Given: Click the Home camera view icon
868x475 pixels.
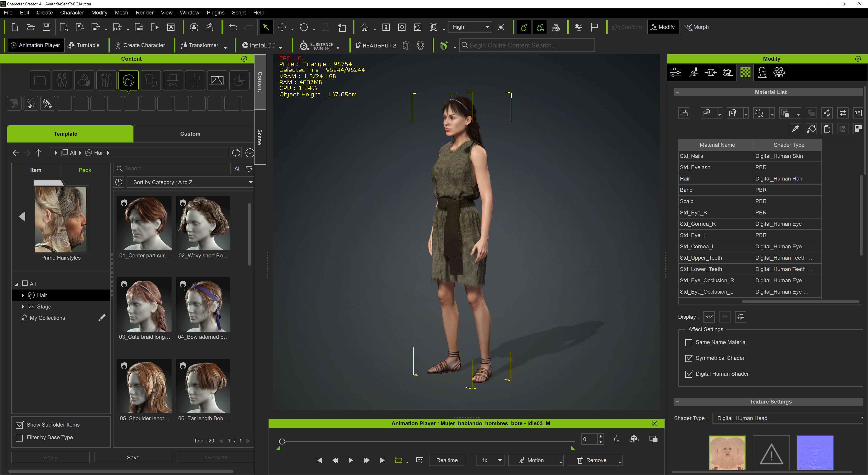Looking at the screenshot, I should point(364,27).
